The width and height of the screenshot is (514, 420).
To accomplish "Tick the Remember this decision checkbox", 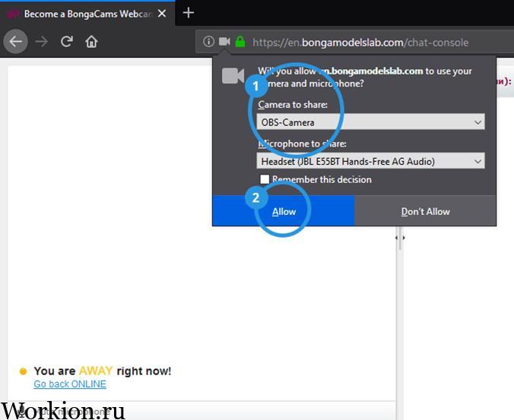I will coord(265,179).
